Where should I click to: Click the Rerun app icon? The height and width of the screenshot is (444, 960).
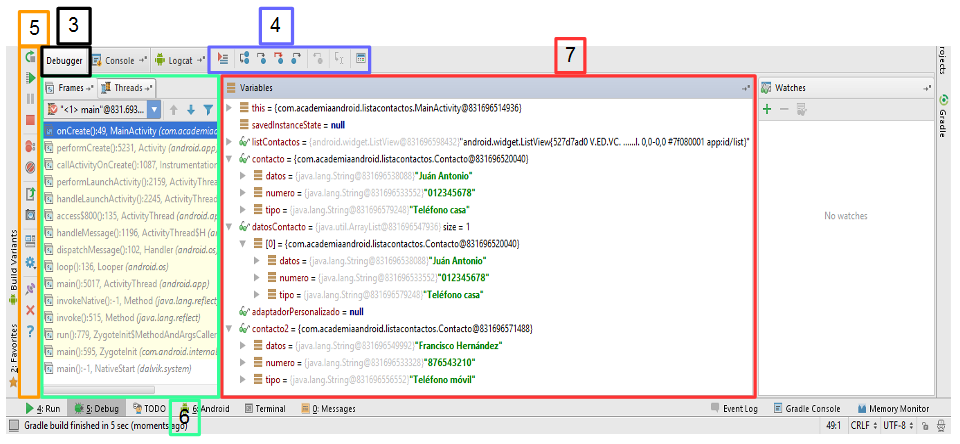pos(29,58)
